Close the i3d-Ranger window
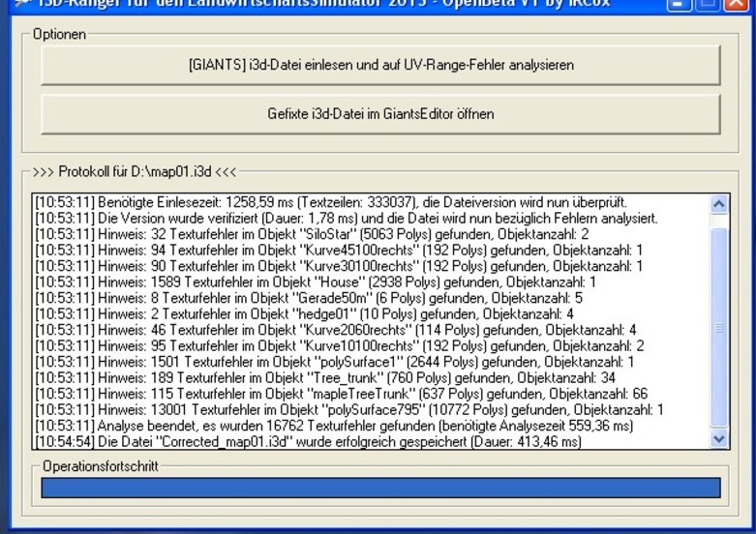This screenshot has width=756, height=534. 734,5
